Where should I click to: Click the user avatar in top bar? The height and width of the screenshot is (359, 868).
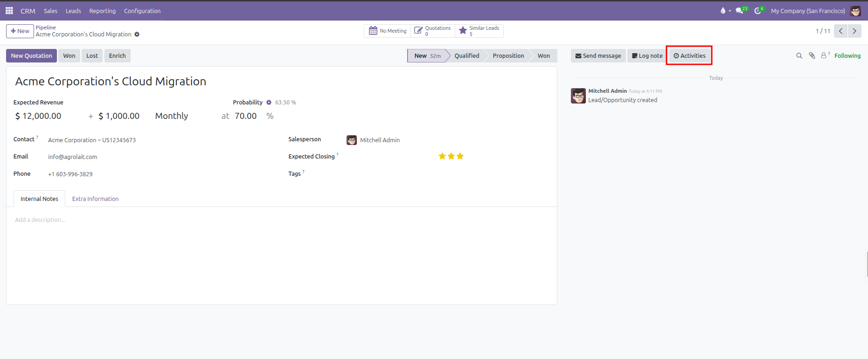(855, 11)
